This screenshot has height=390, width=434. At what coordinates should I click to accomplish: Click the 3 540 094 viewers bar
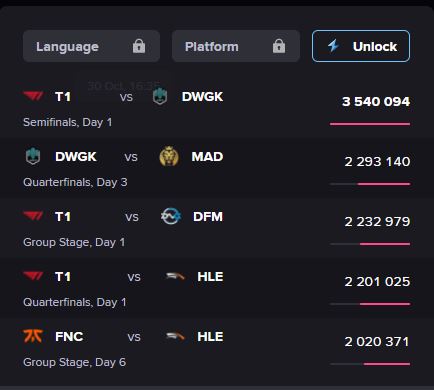click(x=370, y=124)
